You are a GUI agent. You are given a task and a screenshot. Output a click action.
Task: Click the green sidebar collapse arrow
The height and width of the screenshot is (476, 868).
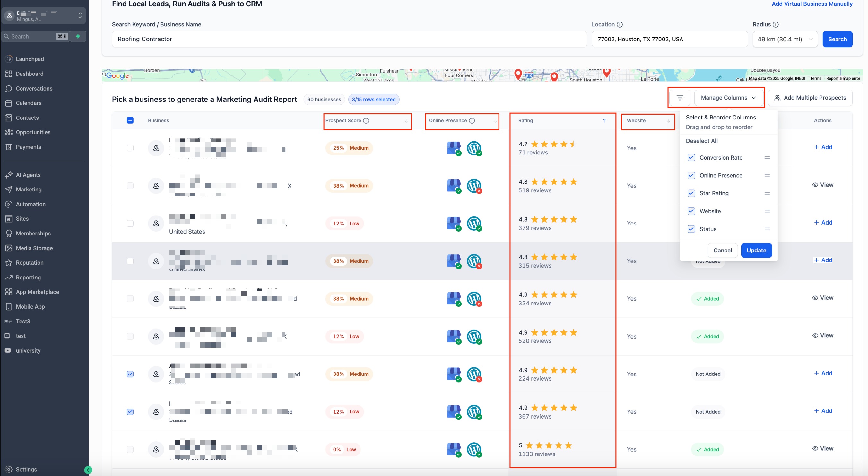click(88, 470)
